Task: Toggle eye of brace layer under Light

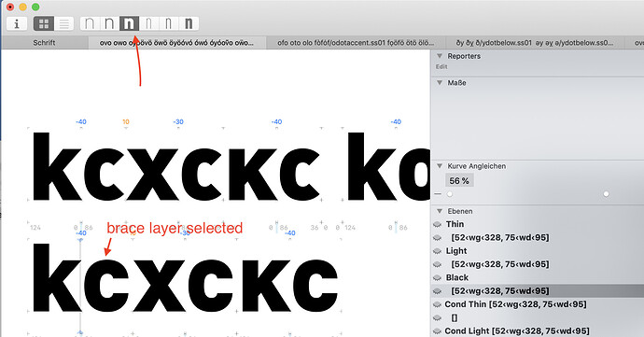Action: (x=438, y=264)
